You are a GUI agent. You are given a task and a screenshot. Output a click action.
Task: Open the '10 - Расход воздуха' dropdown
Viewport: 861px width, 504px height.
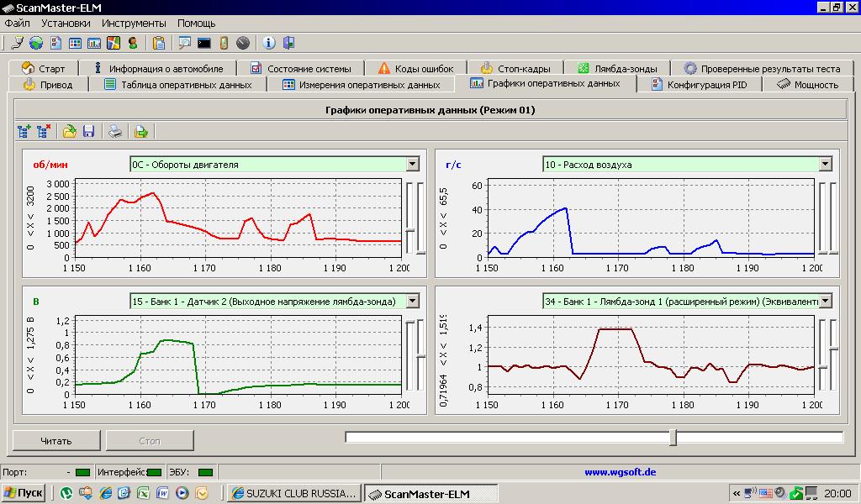coord(825,165)
